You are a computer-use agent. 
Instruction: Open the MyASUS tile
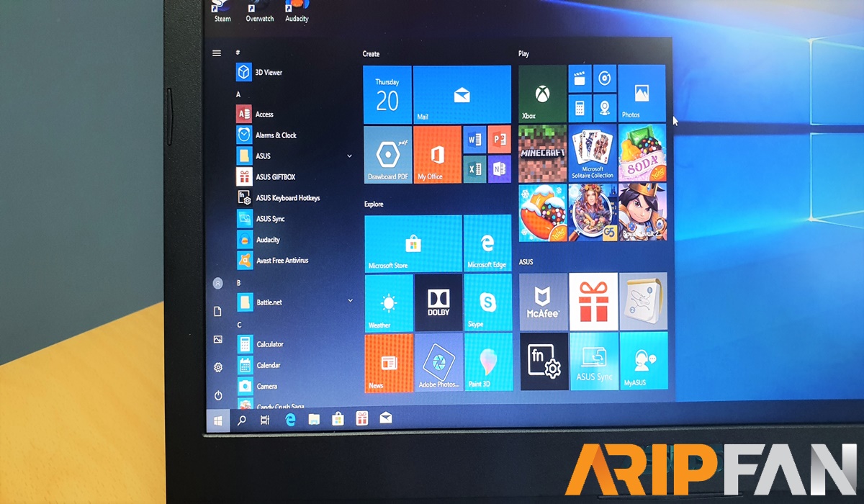coord(643,361)
